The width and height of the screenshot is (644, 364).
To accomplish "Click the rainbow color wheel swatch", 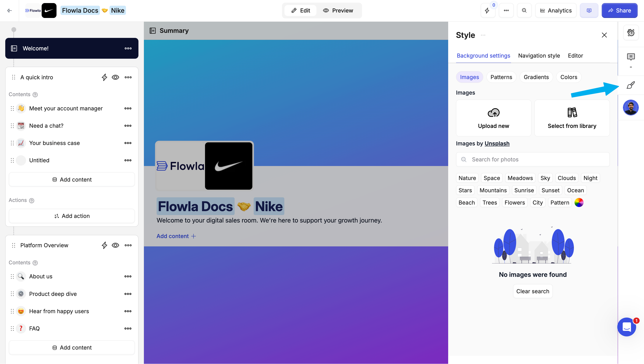I will (579, 203).
